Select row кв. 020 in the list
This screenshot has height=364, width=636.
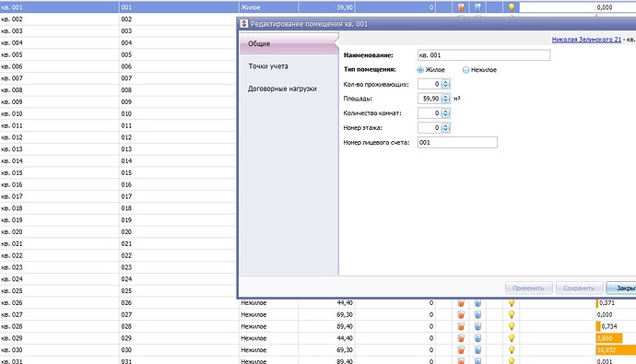click(x=118, y=232)
